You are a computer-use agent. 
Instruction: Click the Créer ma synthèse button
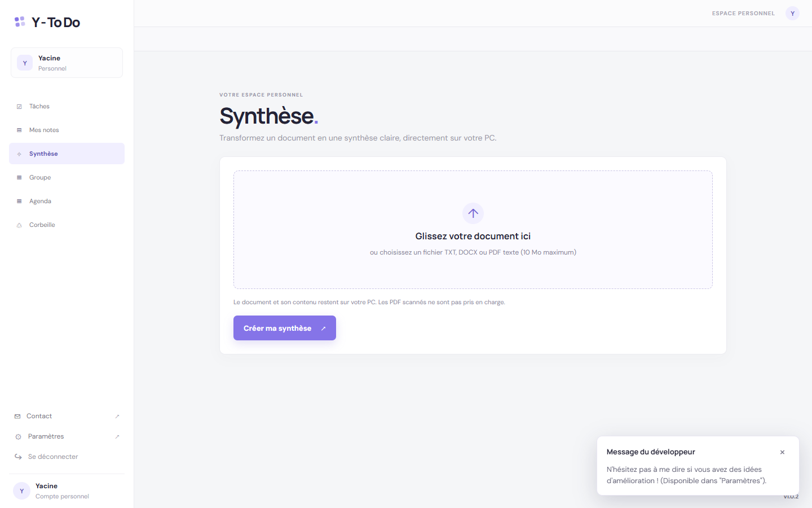[x=285, y=328]
